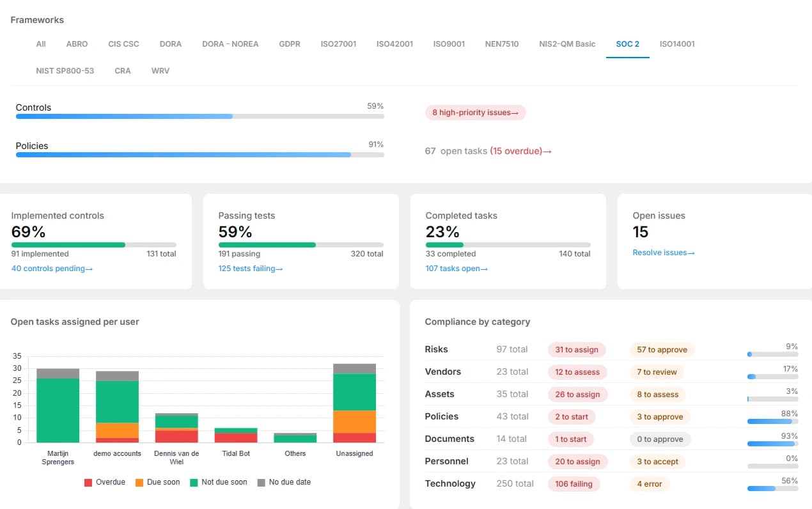
Task: Click the orange Due soon legend swatch
Action: (x=139, y=482)
